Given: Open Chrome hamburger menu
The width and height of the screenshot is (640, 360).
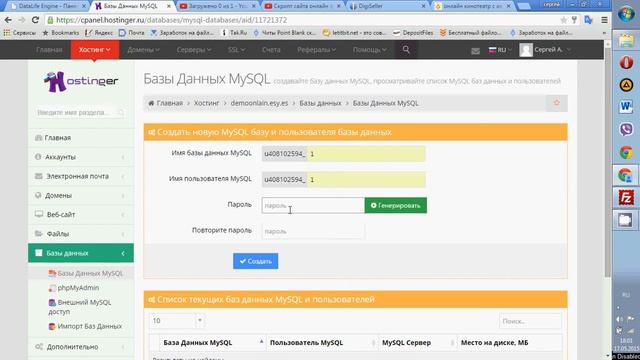Looking at the screenshot, I should tap(604, 20).
